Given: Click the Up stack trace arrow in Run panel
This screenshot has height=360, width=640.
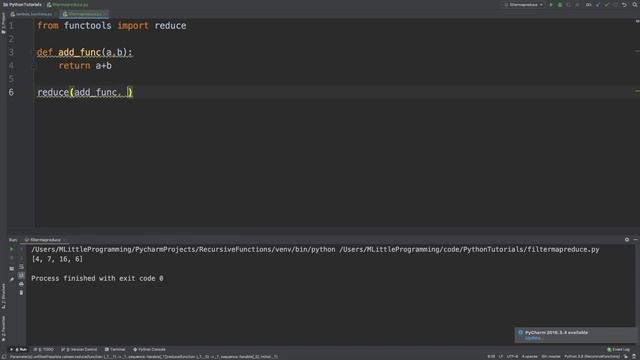Looking at the screenshot, I should point(21,249).
